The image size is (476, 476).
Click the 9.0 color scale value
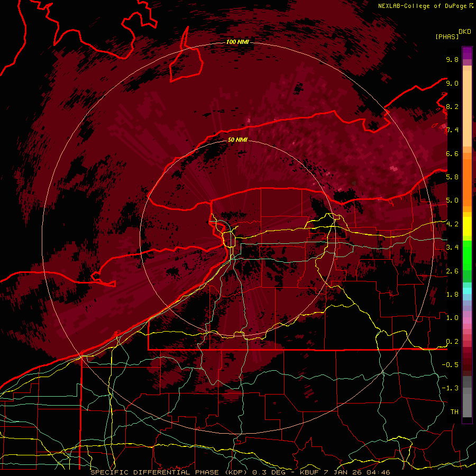tap(452, 83)
